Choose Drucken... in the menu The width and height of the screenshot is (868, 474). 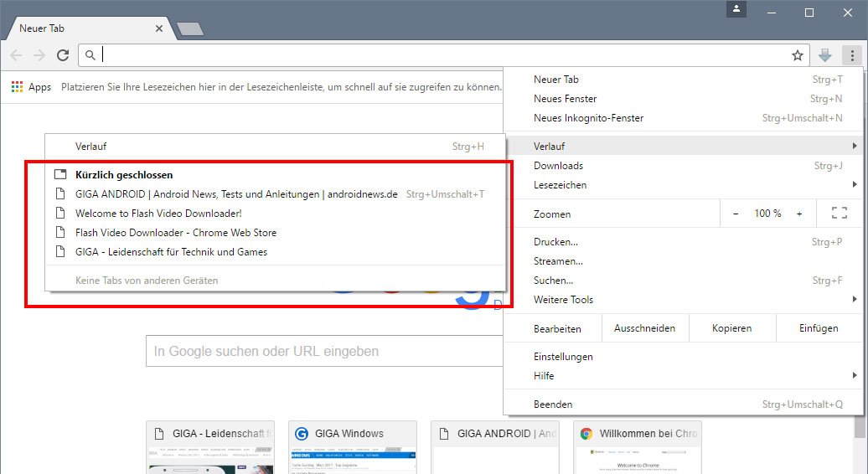click(683, 242)
